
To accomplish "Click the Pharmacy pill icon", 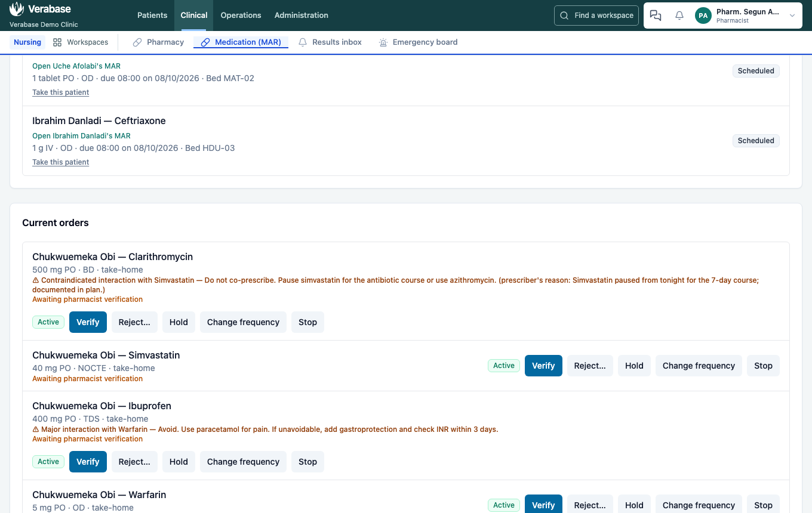I will (137, 42).
